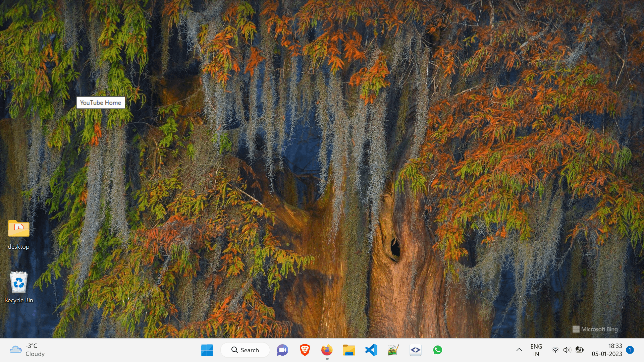Click the taskbar Search box
The width and height of the screenshot is (644, 362).
[245, 350]
